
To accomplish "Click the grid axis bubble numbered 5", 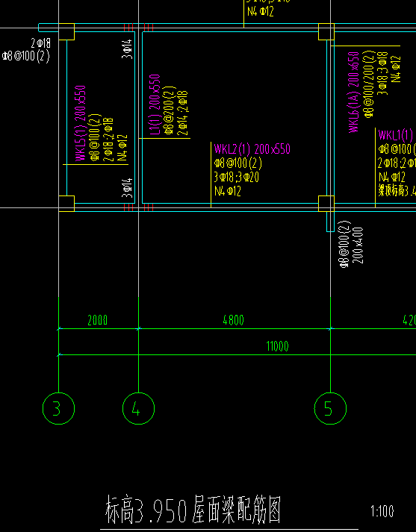I will click(x=330, y=408).
